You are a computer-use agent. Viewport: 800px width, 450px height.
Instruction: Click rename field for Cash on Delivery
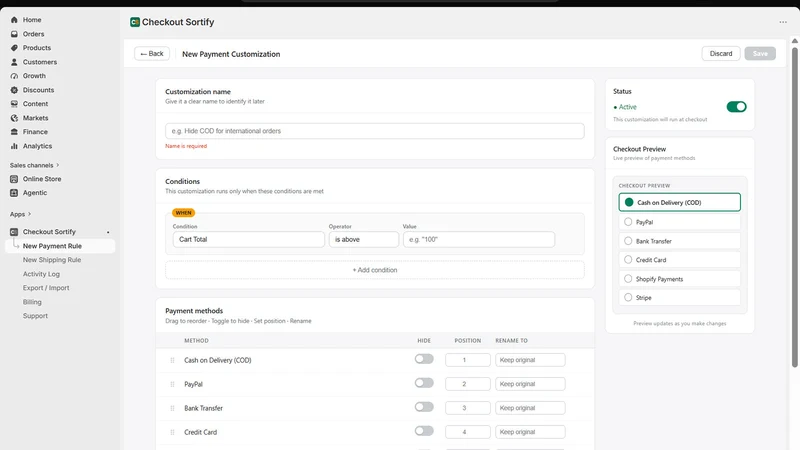[x=530, y=360]
